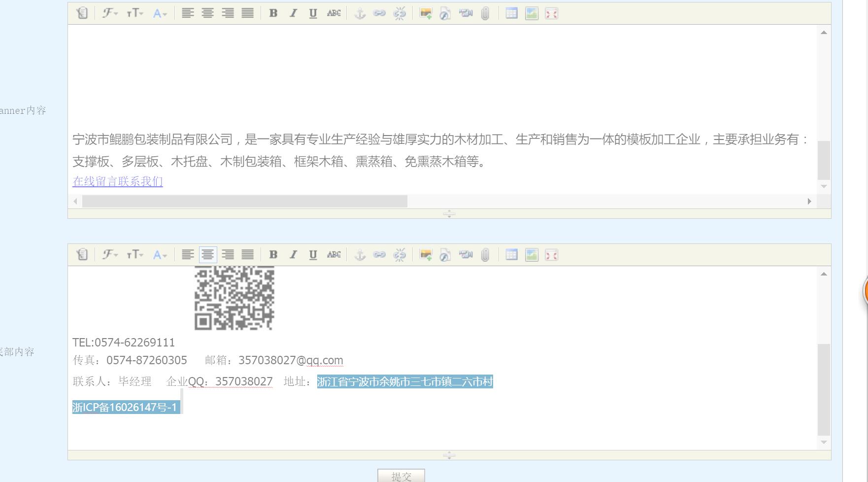This screenshot has height=482, width=868.
Task: Click lower editor scroll up arrow
Action: click(824, 274)
